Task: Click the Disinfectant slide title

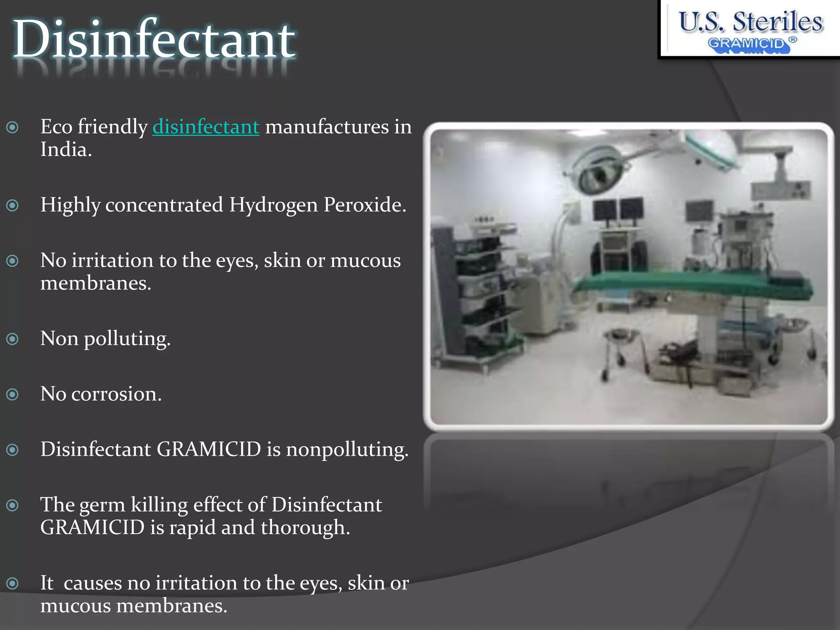Action: 154,40
